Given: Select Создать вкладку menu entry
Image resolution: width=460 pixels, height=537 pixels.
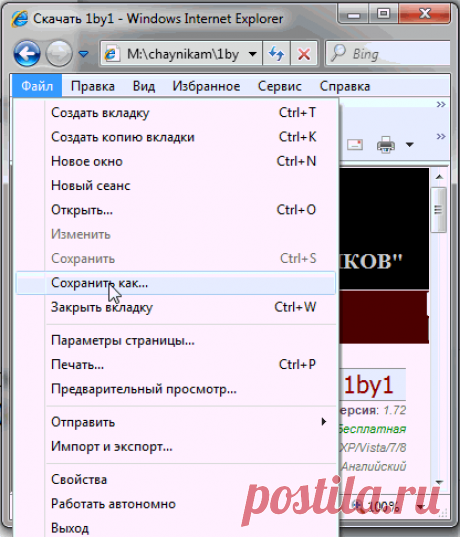Looking at the screenshot, I should coord(175,113).
